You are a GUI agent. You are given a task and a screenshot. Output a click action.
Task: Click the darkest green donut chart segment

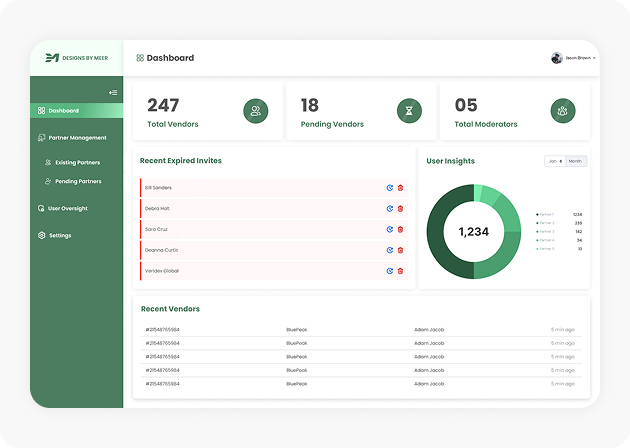pyautogui.click(x=436, y=231)
